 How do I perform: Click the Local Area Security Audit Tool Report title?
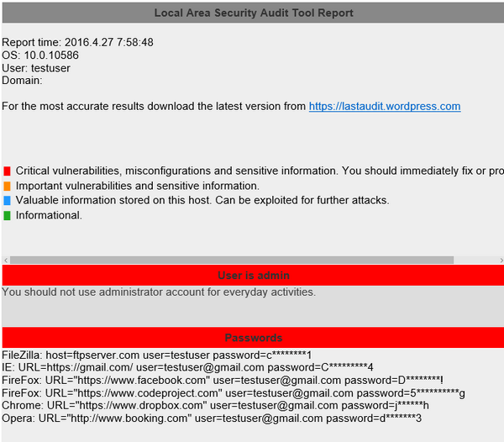pyautogui.click(x=254, y=13)
